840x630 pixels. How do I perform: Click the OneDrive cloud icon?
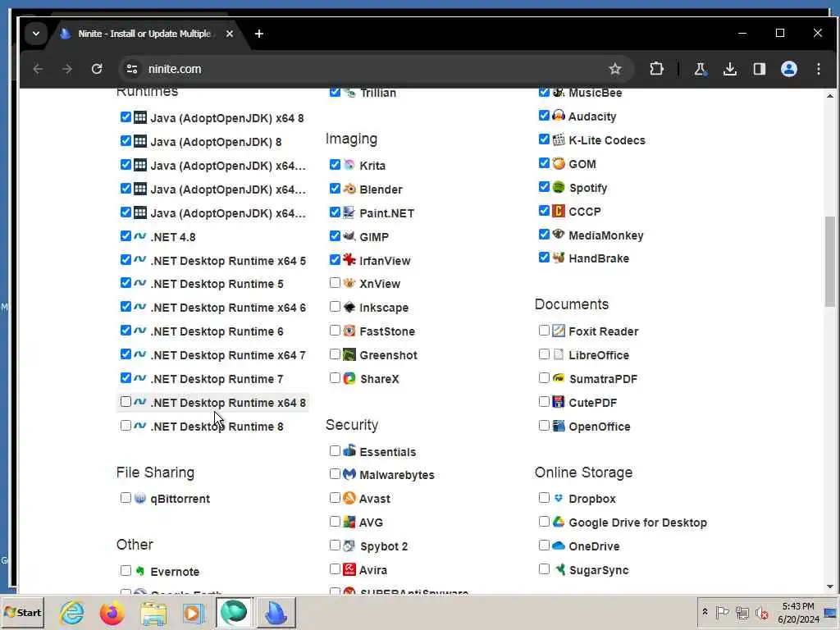tap(558, 546)
